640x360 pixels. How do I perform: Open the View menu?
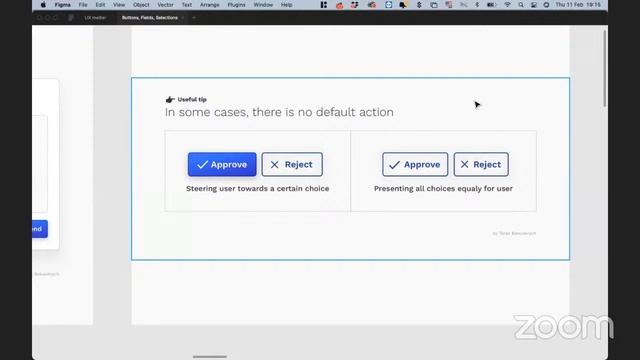119,5
